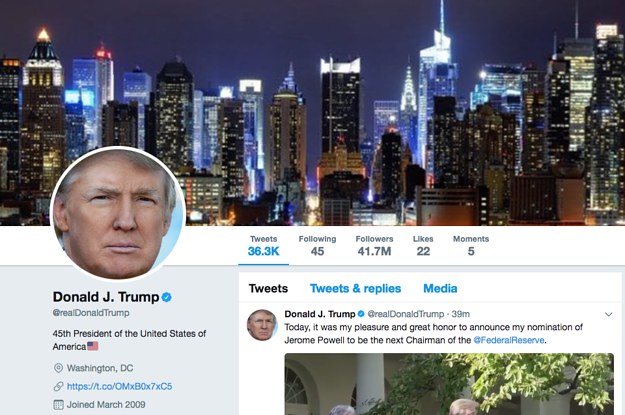
Task: Click the American flag emoji in the bio
Action: (93, 346)
